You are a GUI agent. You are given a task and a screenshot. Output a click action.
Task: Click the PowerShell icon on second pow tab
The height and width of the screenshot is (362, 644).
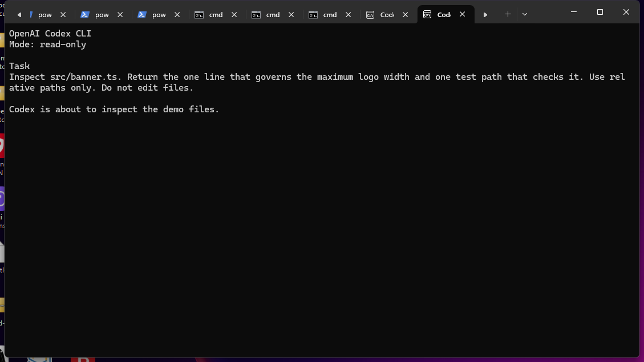pos(84,14)
